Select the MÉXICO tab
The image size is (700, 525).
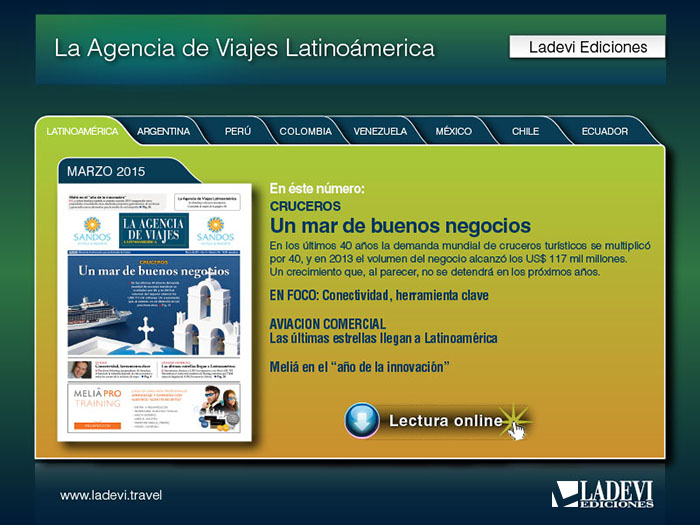coord(454,131)
